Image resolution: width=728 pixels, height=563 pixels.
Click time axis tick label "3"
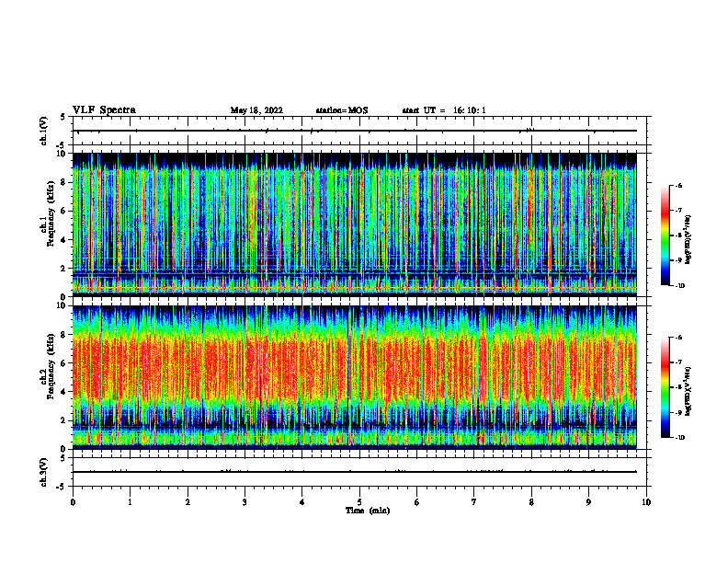pyautogui.click(x=245, y=502)
